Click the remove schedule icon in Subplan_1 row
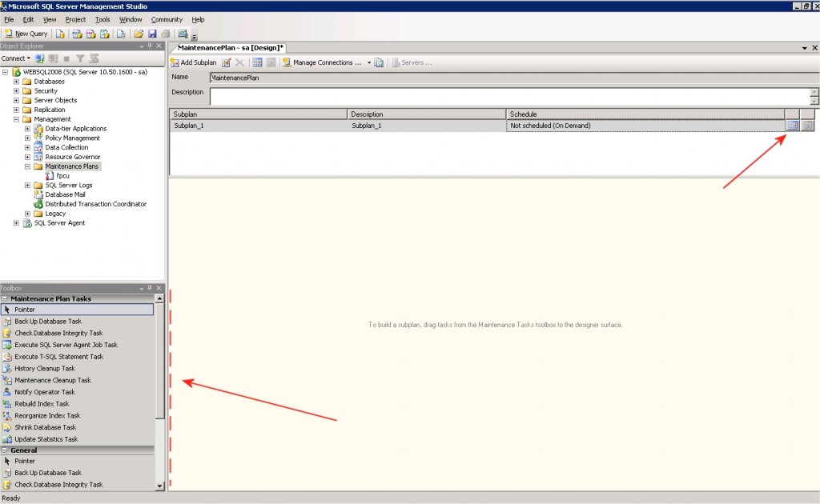 coord(807,126)
